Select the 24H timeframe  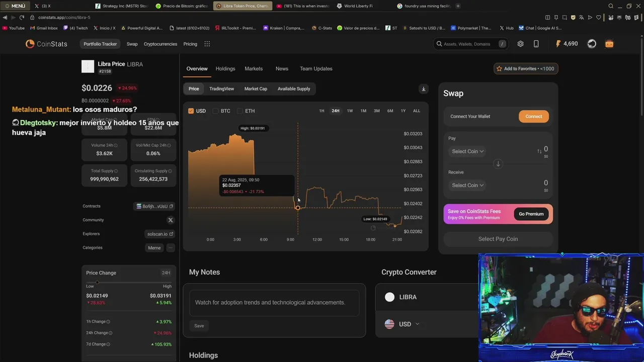[x=335, y=111]
